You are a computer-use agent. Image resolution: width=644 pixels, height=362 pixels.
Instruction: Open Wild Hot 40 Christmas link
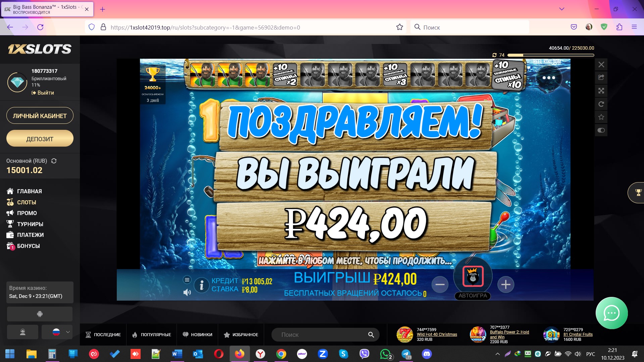point(437,334)
